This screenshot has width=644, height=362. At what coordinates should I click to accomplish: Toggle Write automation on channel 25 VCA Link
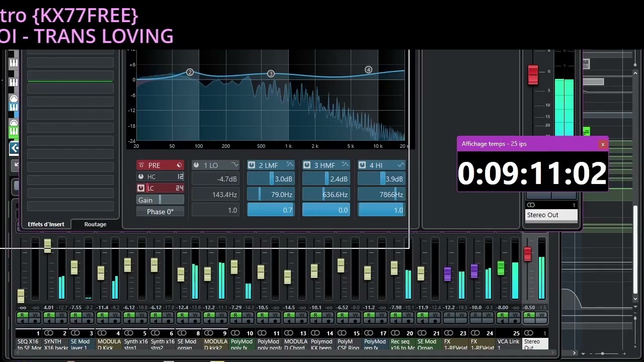[x=515, y=315]
